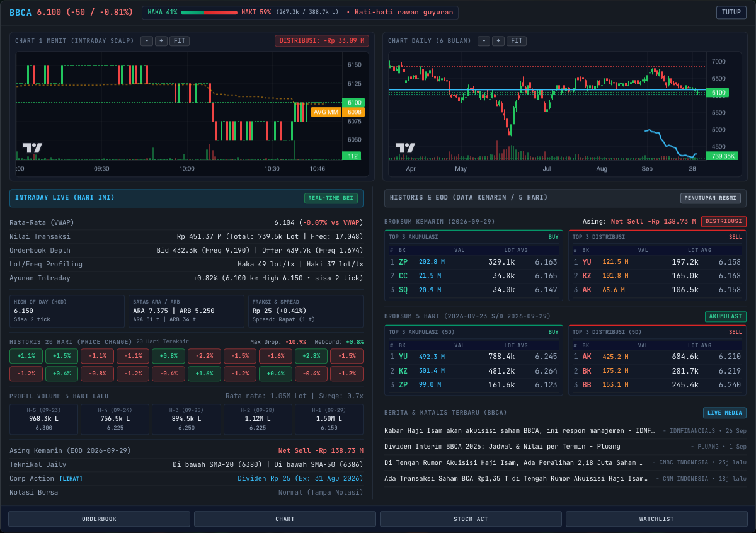Select broker YU in 5-day accumulation table
756x533 pixels.
point(403,357)
